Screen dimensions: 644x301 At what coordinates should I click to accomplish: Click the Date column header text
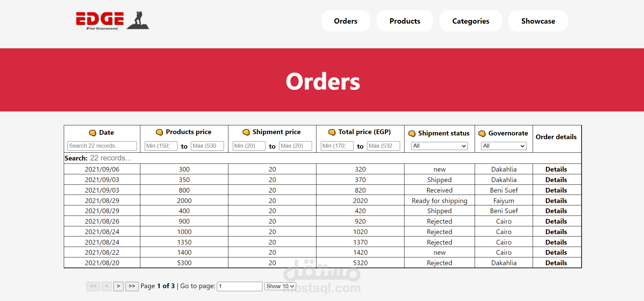point(106,133)
